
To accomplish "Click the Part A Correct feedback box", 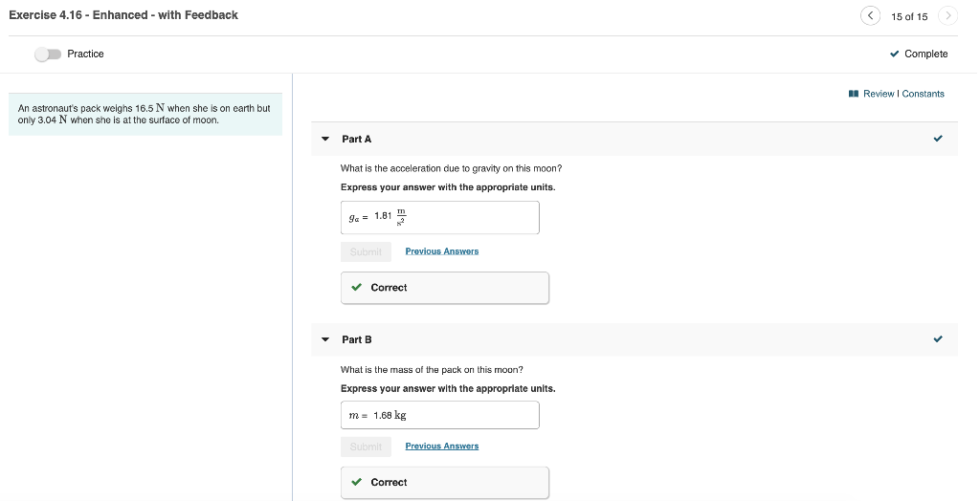I will click(x=445, y=288).
